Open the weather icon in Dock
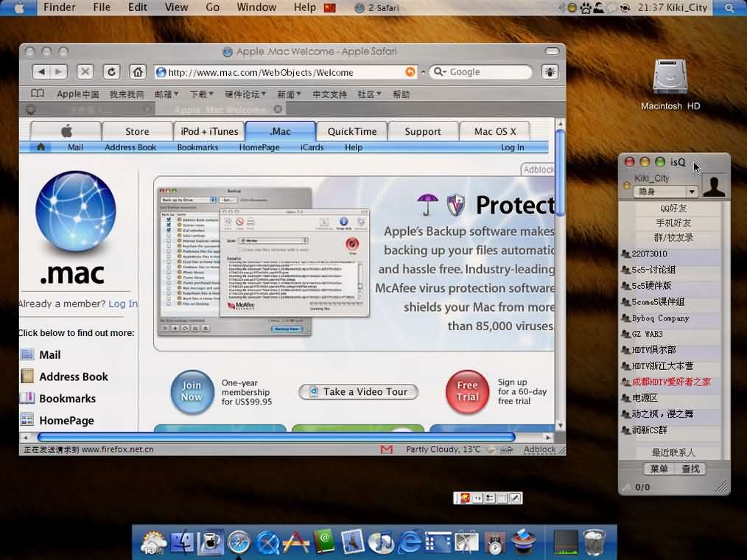Screen dimensions: 747x560 coord(153,542)
